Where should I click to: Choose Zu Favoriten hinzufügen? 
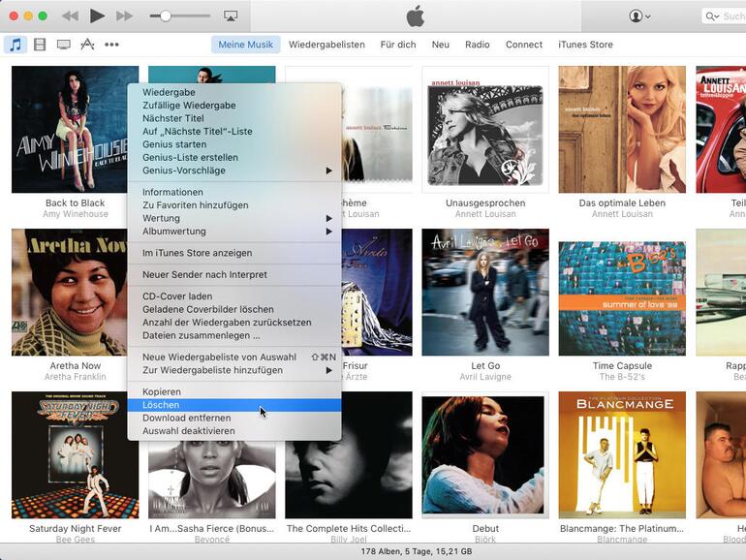point(234,205)
